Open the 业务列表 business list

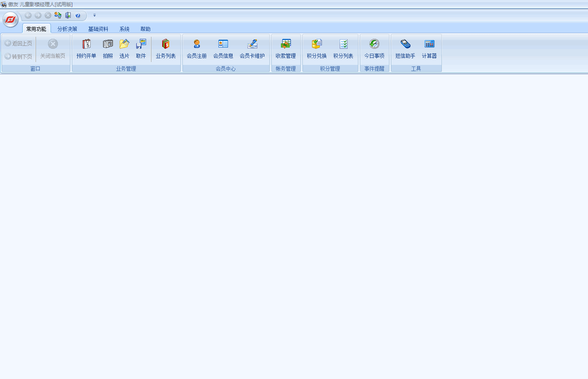[166, 49]
